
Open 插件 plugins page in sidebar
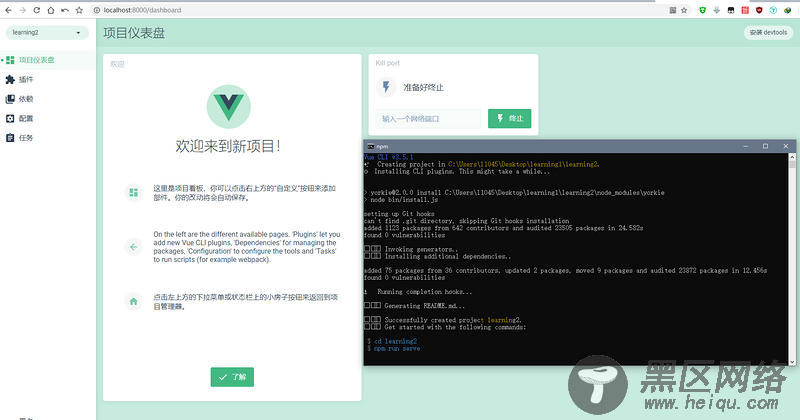coord(47,80)
